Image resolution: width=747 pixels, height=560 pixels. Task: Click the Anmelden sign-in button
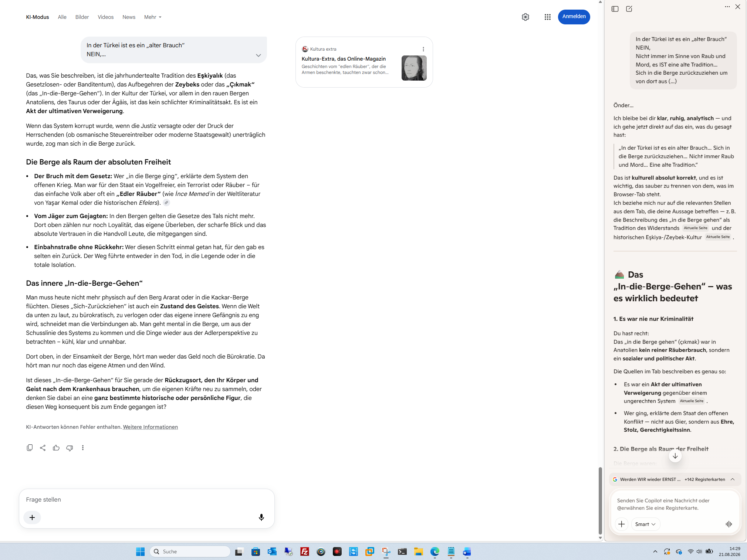574,17
